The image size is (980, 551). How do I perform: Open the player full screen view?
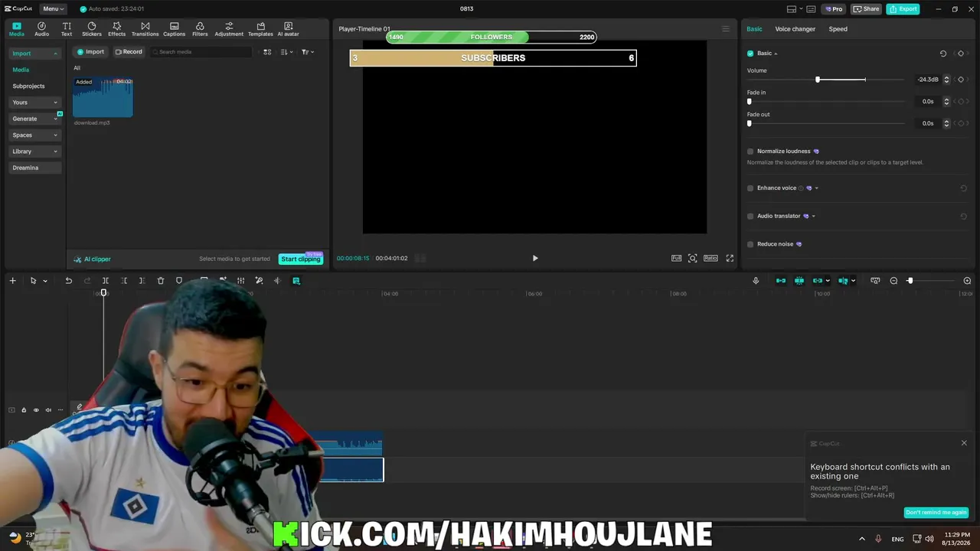tap(730, 258)
